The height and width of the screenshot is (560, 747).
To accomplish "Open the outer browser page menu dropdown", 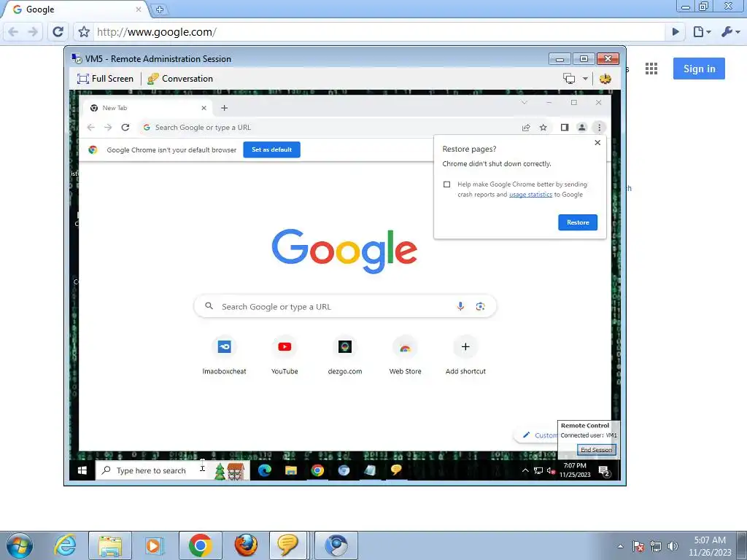I will tap(702, 32).
